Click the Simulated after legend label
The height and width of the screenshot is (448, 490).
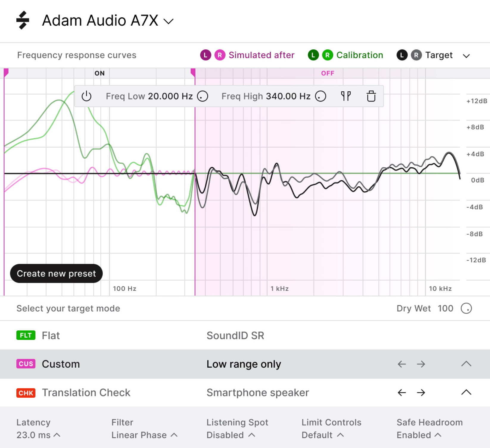click(x=262, y=55)
